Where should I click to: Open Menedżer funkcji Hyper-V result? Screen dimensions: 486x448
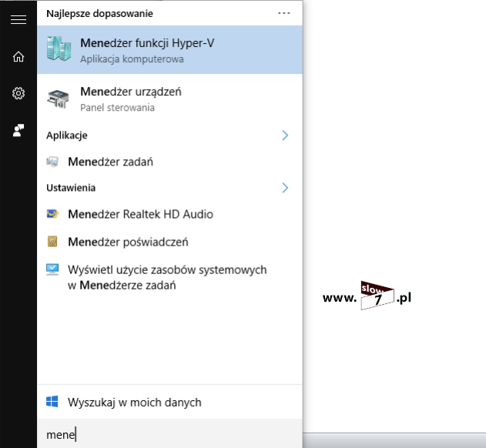coord(170,49)
